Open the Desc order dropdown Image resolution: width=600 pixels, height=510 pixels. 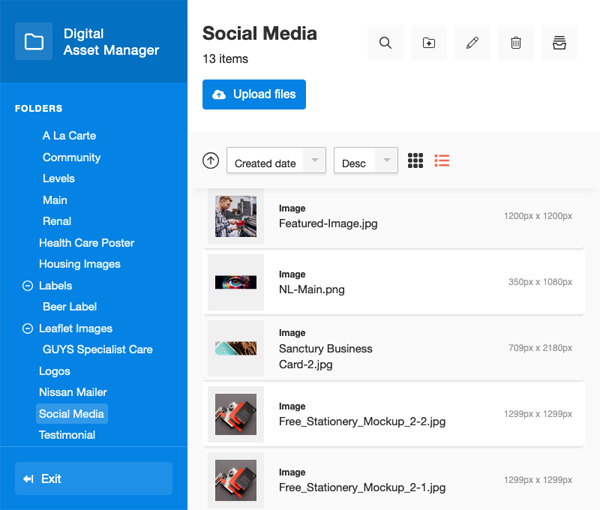365,162
